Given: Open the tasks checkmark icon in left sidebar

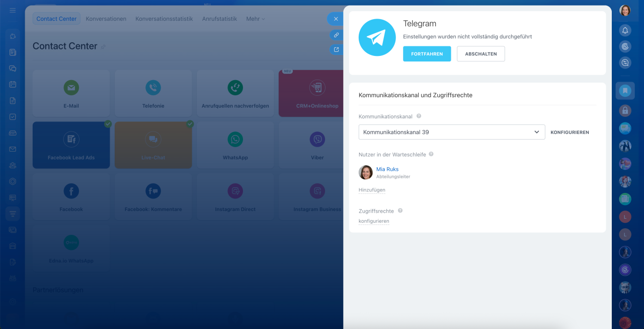Looking at the screenshot, I should tap(13, 116).
